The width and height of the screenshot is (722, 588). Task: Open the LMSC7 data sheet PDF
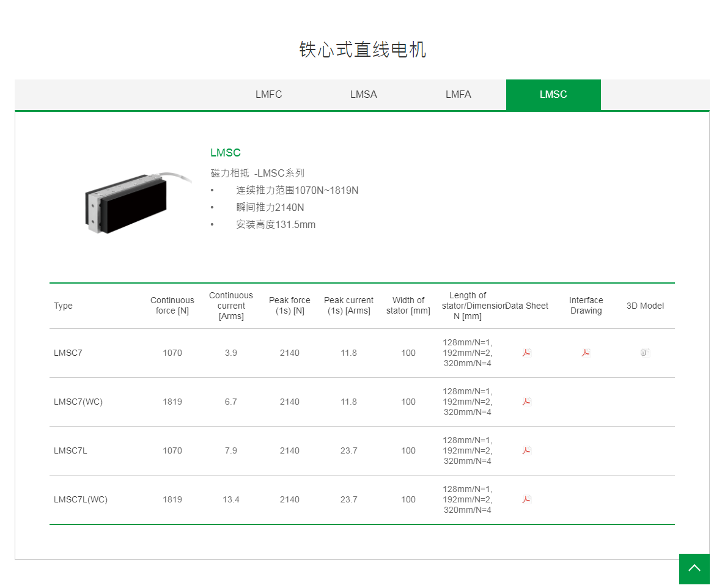coord(526,353)
